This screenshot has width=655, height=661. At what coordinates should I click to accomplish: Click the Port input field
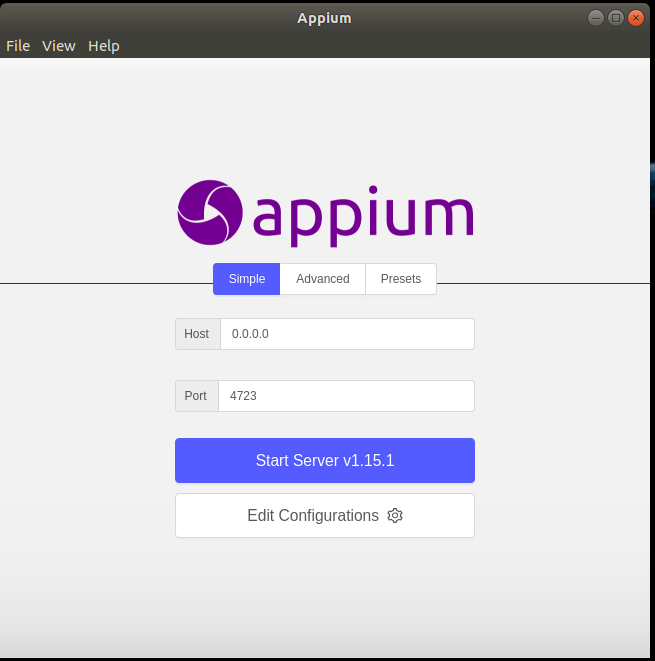(346, 396)
